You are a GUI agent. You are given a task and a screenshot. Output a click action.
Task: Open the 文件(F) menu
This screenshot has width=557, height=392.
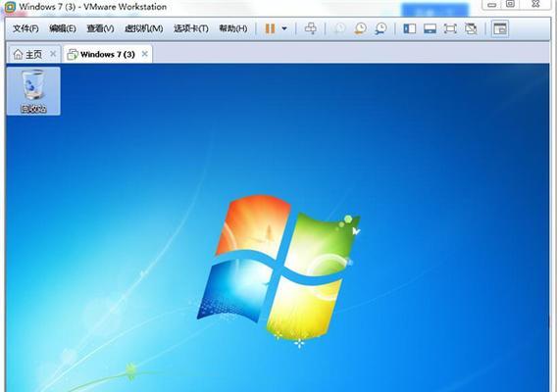pos(25,28)
